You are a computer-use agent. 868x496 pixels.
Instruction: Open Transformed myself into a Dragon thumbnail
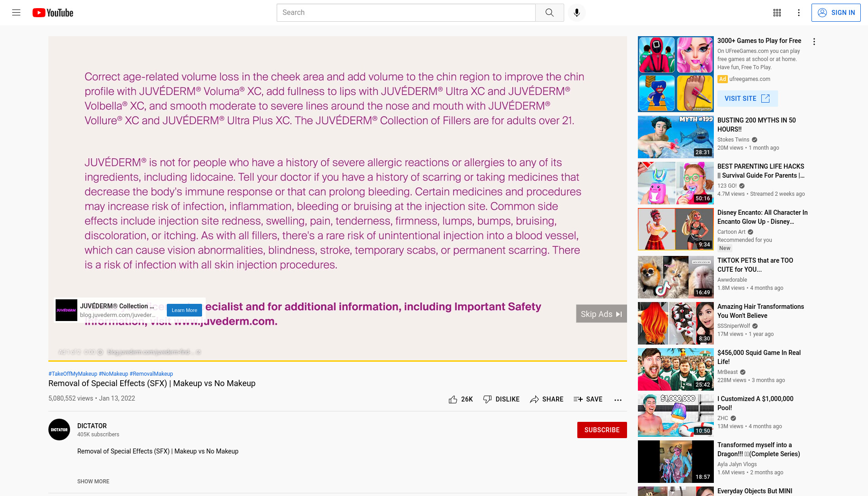coord(676,462)
